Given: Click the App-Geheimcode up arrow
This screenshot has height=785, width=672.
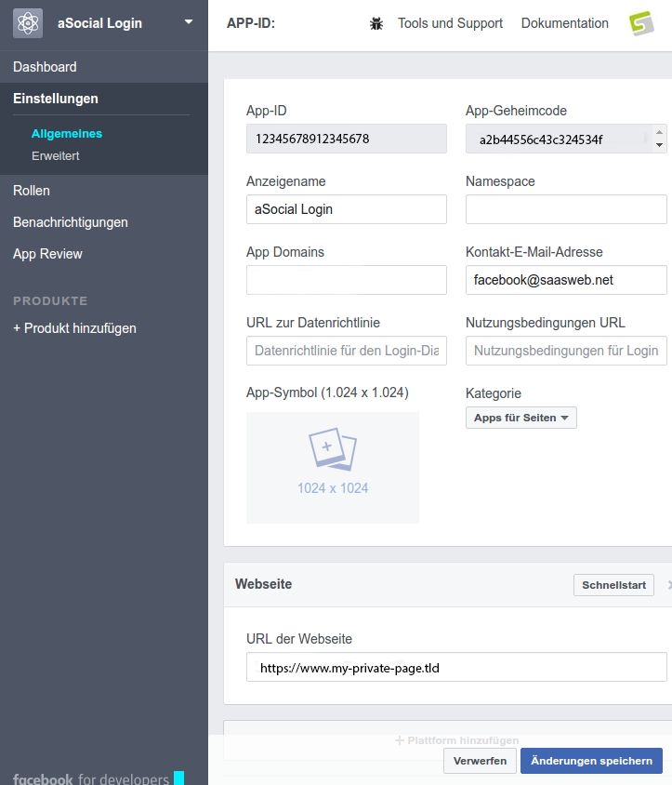Looking at the screenshot, I should point(659,132).
